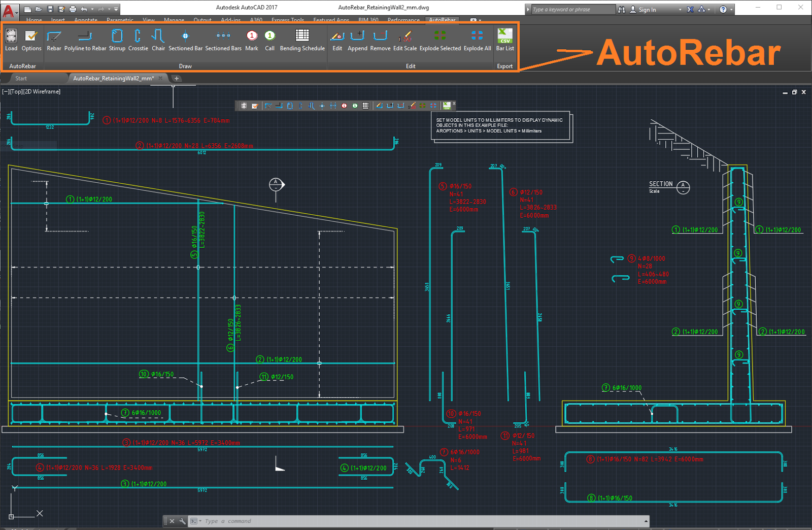The image size is (812, 530).
Task: Select the Crosstie tool
Action: point(138,40)
